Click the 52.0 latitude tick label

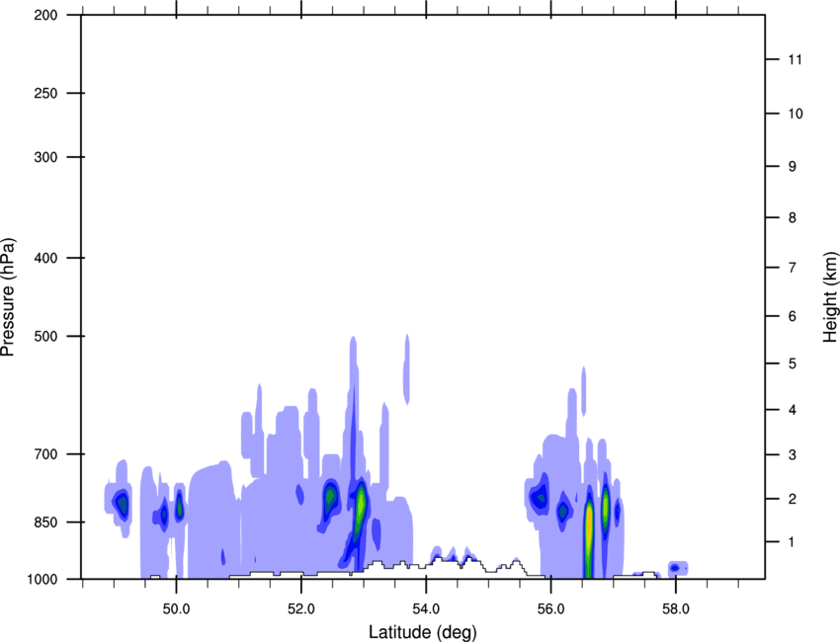(x=301, y=609)
